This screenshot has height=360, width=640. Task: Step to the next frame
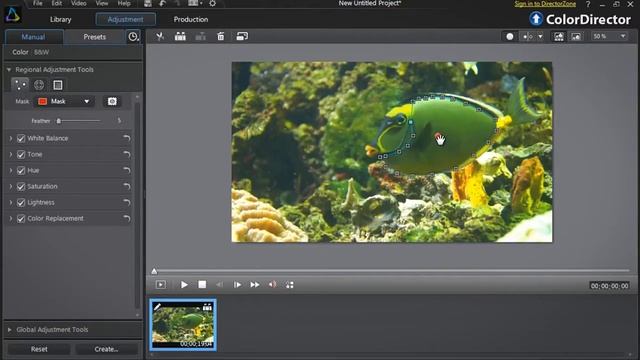click(237, 284)
